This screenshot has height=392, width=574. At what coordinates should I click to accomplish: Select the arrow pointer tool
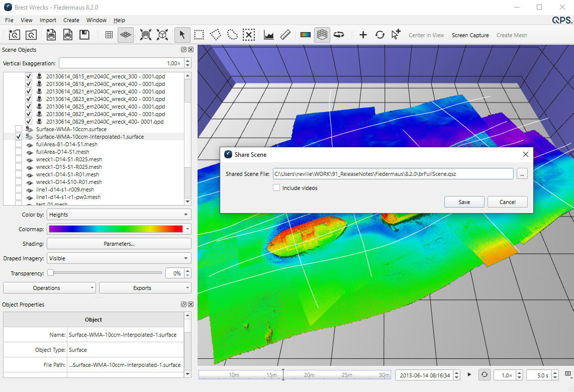click(x=182, y=35)
